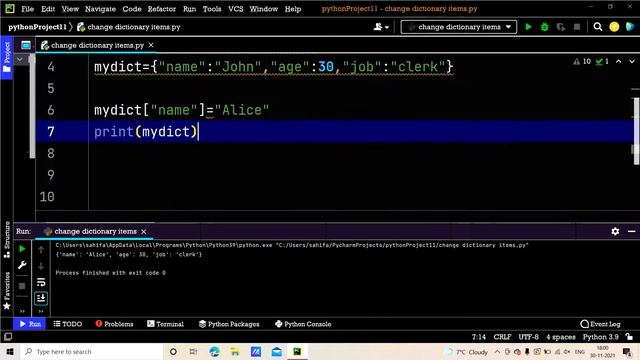Rerun using green arrow in Run panel
The width and height of the screenshot is (640, 360).
point(22,249)
